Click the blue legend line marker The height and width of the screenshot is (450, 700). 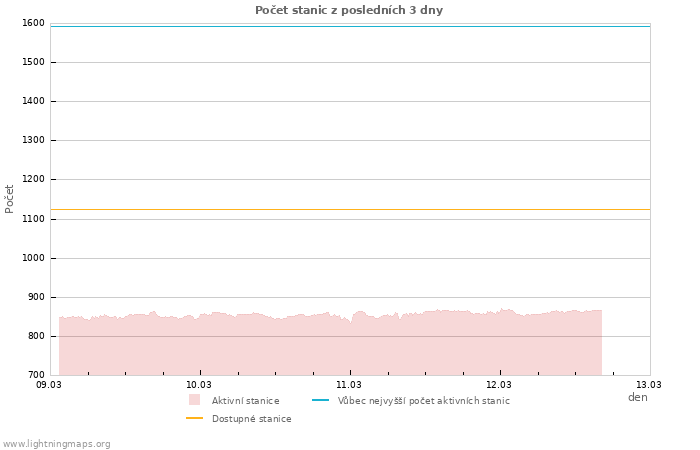coord(320,400)
